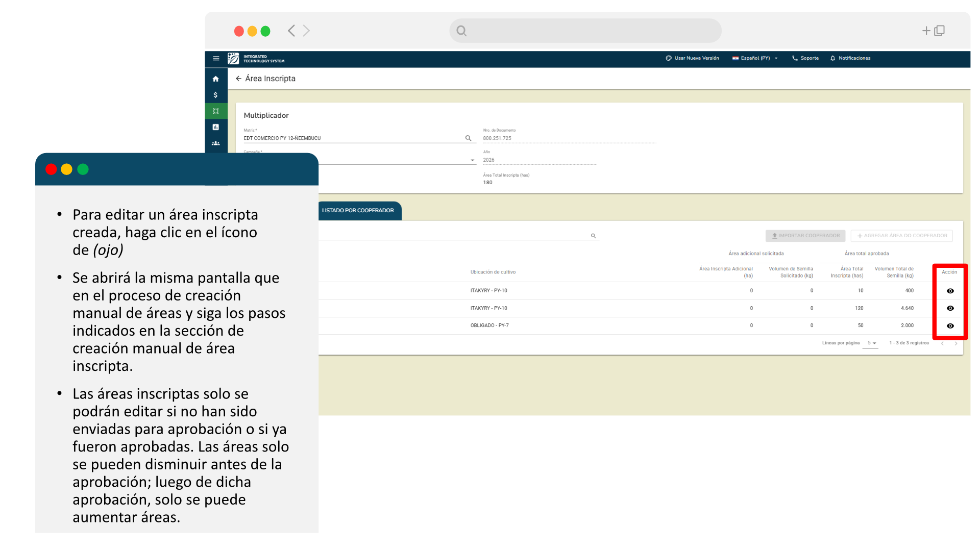980x551 pixels.
Task: Click the Multiplicador section heading
Action: (266, 116)
